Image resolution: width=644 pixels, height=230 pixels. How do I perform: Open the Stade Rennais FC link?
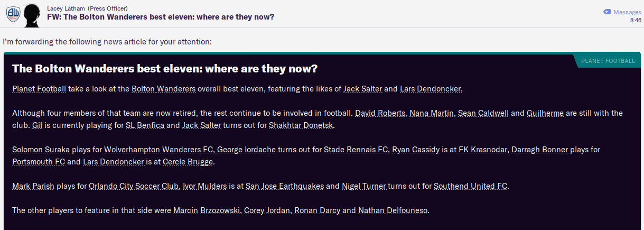[356, 150]
